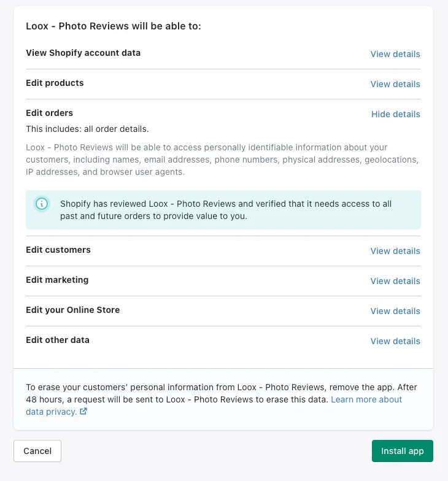This screenshot has width=448, height=481.
Task: View details for the Edit customers permission
Action: (395, 251)
